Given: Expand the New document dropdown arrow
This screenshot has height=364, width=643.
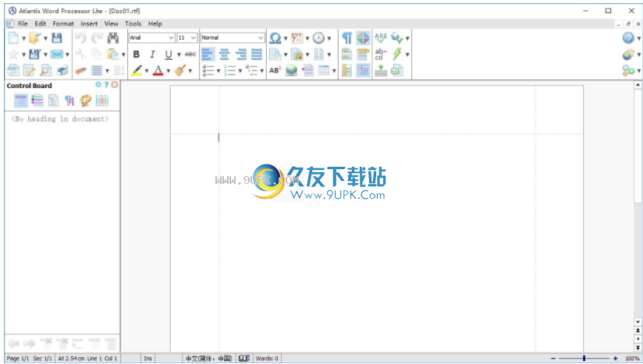Looking at the screenshot, I should [23, 38].
